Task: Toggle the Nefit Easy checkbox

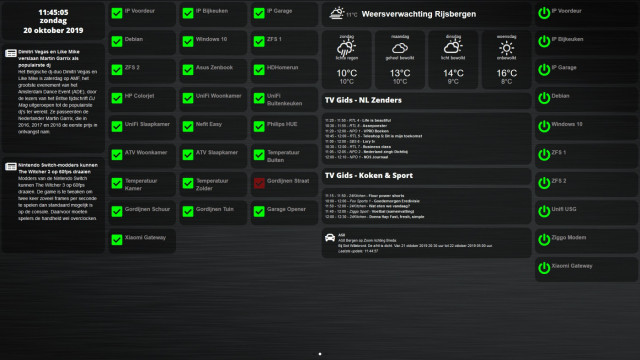Action: 188,127
